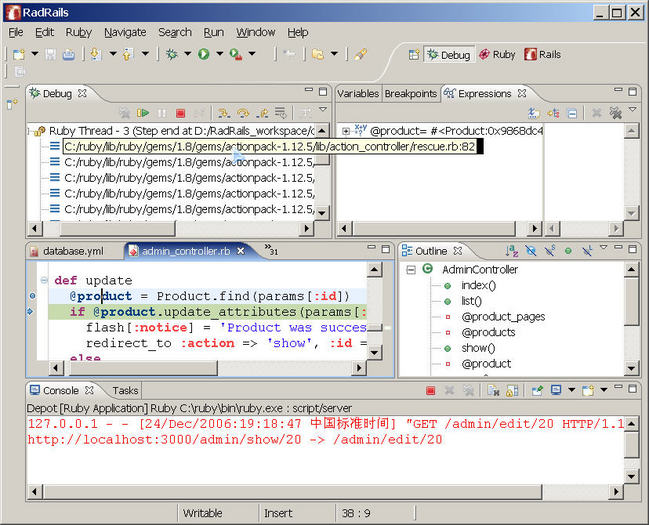Click the External Tools run icon
The image size is (649, 525).
[236, 54]
